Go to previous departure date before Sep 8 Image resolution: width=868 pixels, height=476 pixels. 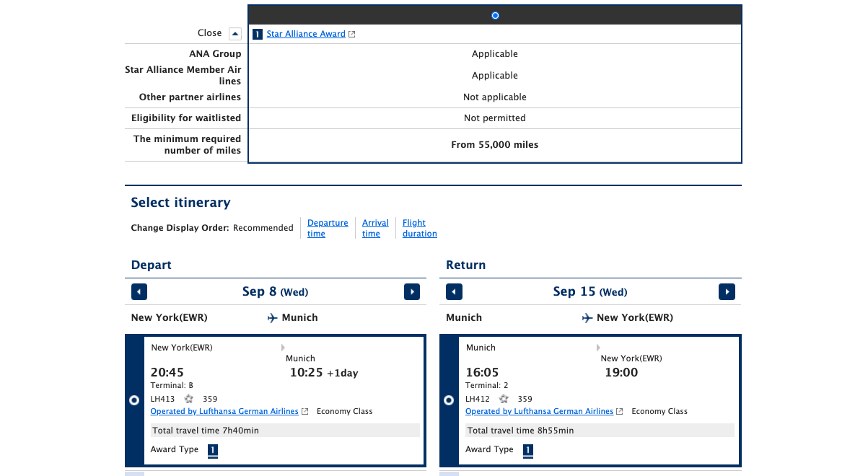(139, 292)
